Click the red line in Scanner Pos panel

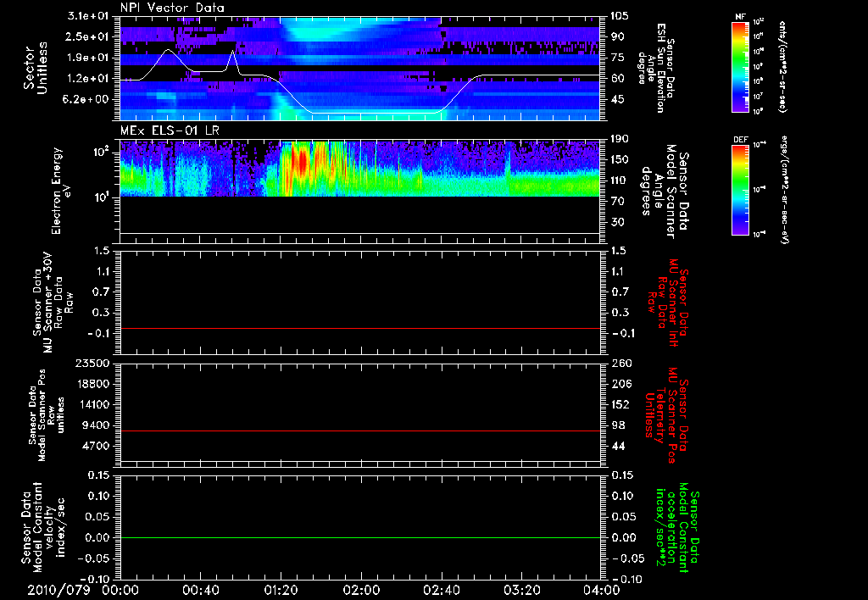click(359, 431)
